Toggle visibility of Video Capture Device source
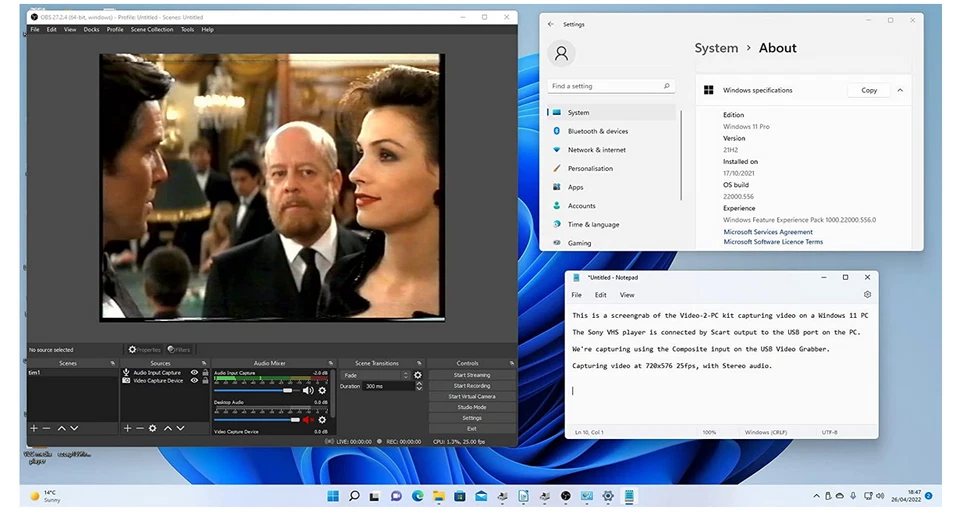This screenshot has width=960, height=514. click(x=194, y=381)
